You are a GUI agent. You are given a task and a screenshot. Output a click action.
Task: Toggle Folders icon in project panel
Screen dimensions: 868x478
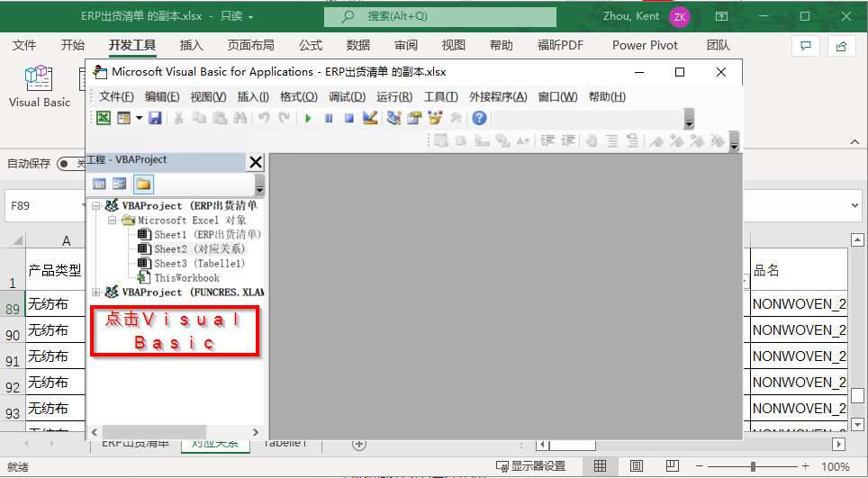click(x=143, y=184)
